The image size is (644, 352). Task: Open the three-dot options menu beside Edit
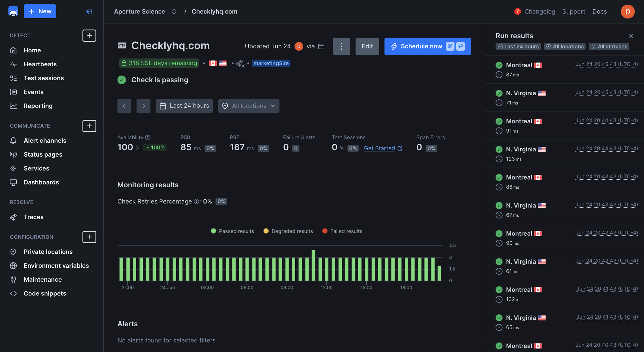tap(341, 46)
